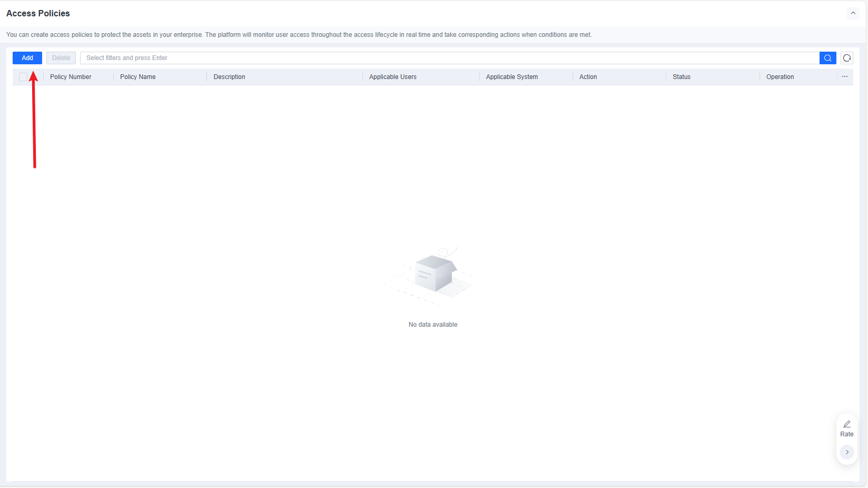This screenshot has width=868, height=488.
Task: Click the blue search magnifier icon
Action: click(827, 58)
